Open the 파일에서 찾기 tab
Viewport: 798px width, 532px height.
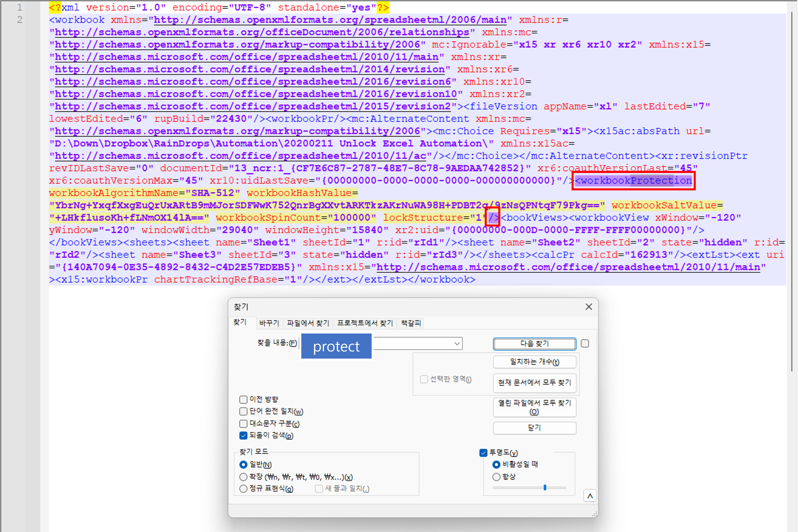pos(308,323)
